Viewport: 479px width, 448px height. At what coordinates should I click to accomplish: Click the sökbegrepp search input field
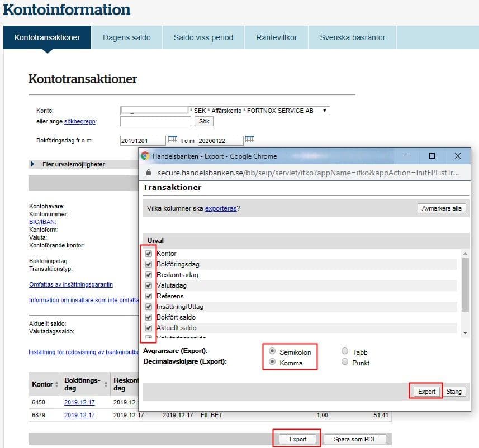pyautogui.click(x=155, y=121)
